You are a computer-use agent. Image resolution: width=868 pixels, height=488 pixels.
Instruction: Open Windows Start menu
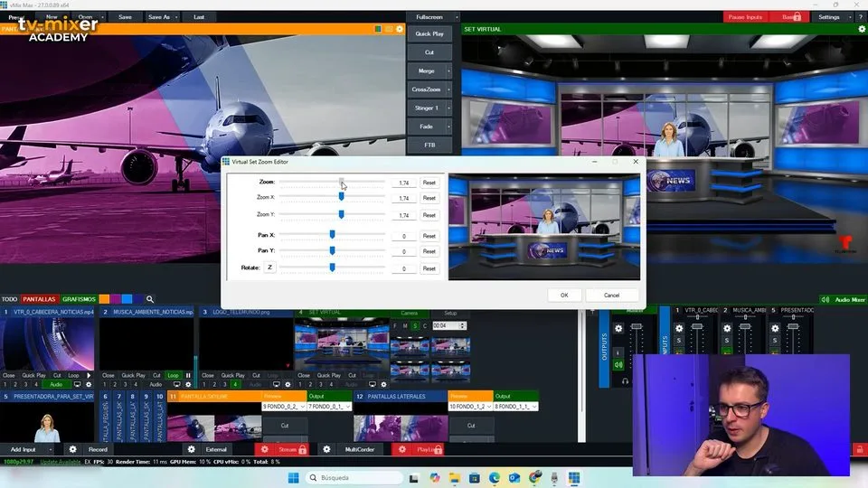(x=293, y=477)
